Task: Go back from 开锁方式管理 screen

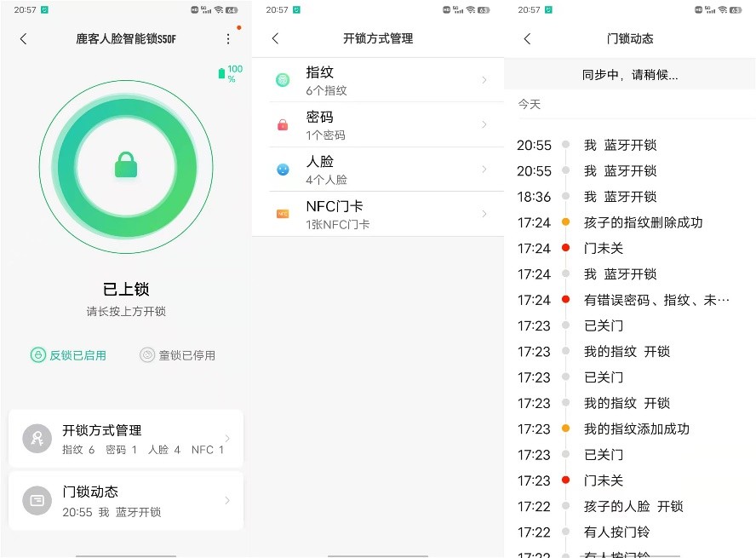Action: point(275,38)
